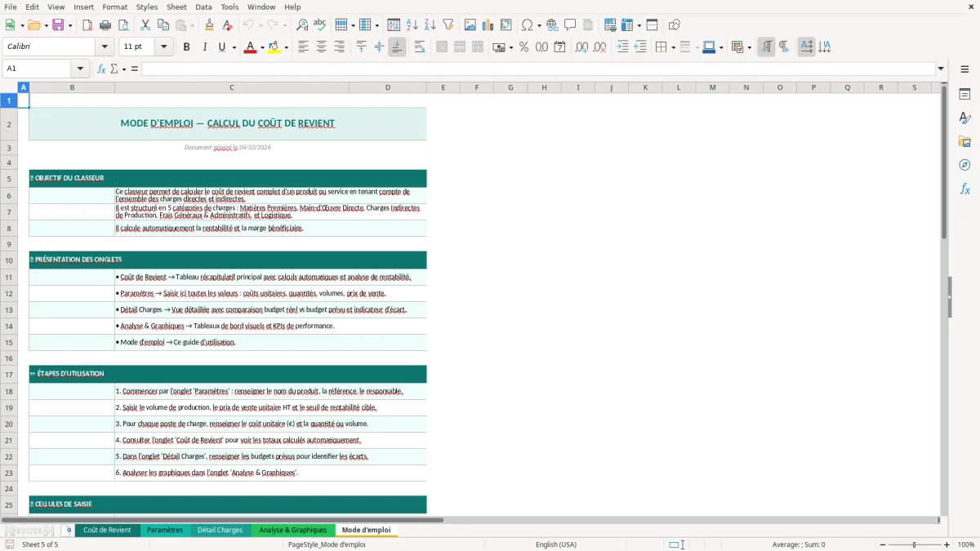Viewport: 980px width, 551px height.
Task: Open the Font Name dropdown
Action: click(x=105, y=47)
